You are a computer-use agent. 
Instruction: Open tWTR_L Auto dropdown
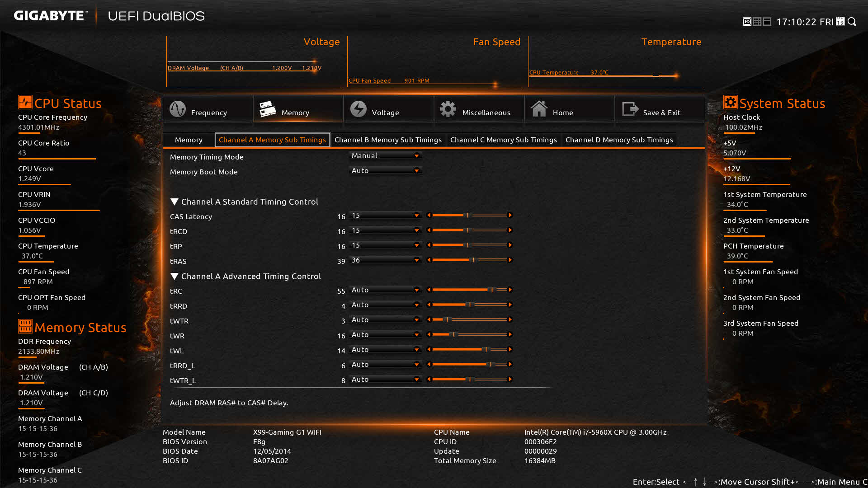[386, 379]
